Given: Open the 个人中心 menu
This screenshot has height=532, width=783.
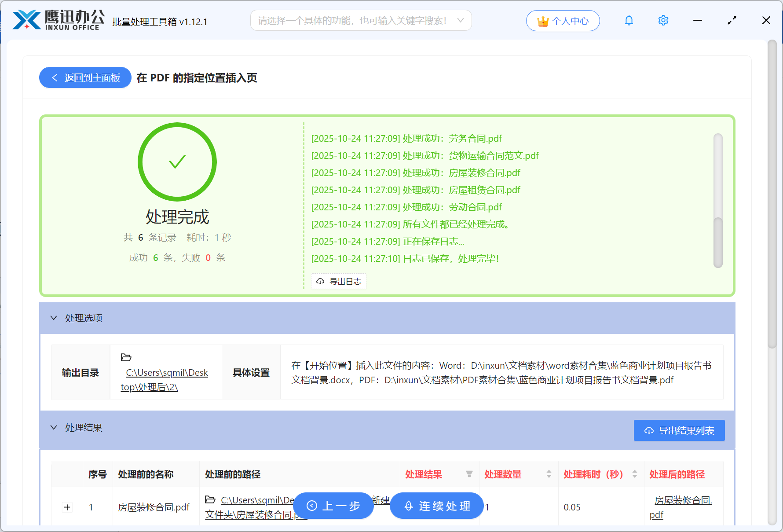Looking at the screenshot, I should pyautogui.click(x=563, y=20).
